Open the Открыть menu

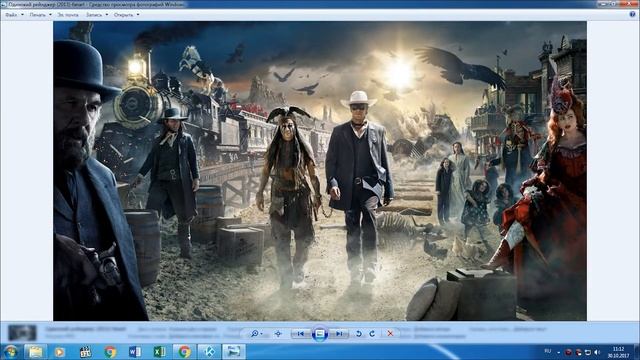pos(123,15)
